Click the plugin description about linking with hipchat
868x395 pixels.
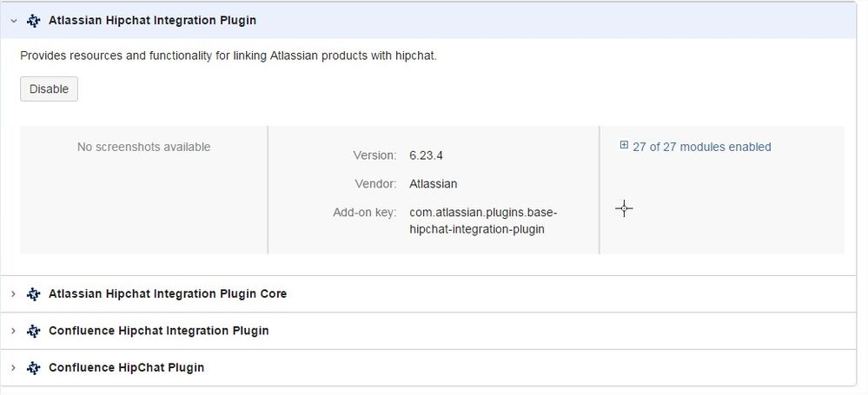[x=229, y=56]
